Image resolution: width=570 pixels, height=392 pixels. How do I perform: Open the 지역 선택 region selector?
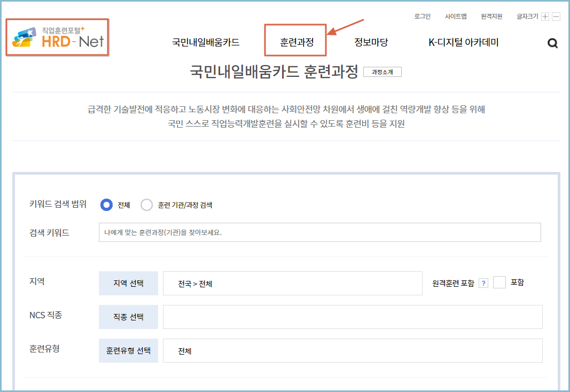point(128,283)
